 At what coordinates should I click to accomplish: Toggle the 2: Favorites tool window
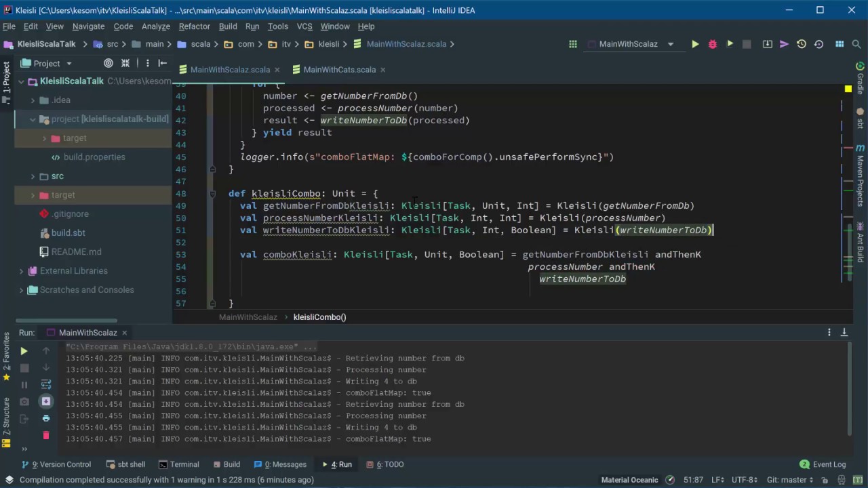(6, 356)
